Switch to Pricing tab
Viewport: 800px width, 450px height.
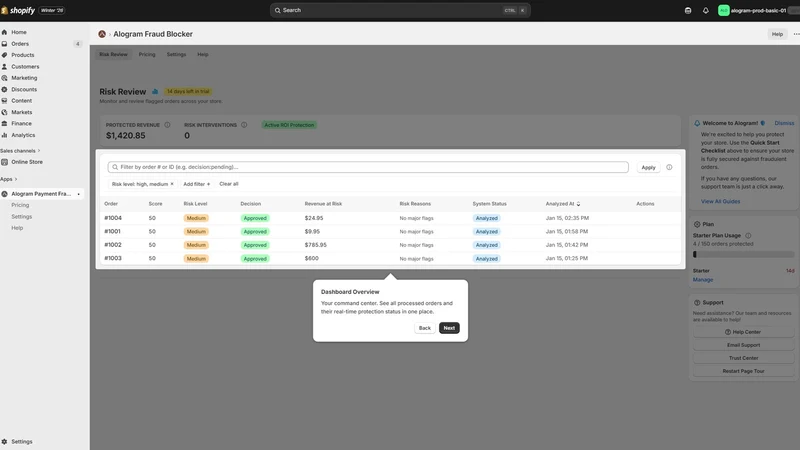pyautogui.click(x=147, y=55)
